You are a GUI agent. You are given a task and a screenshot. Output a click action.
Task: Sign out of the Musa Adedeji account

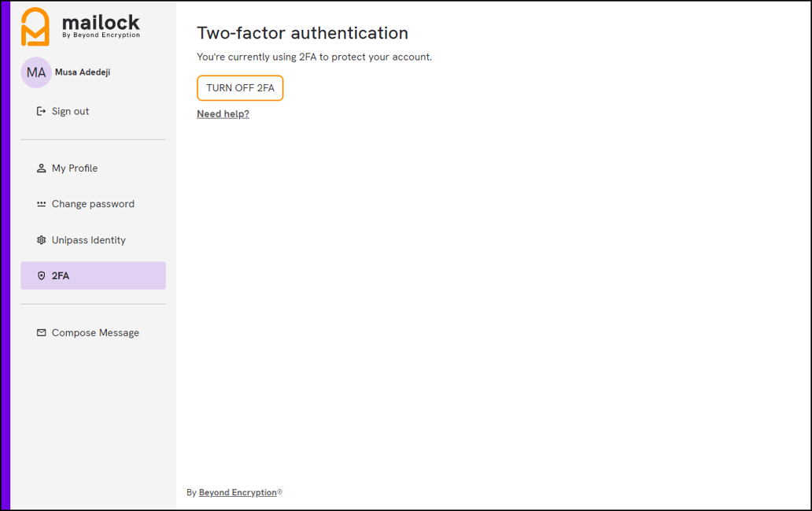[x=69, y=111]
